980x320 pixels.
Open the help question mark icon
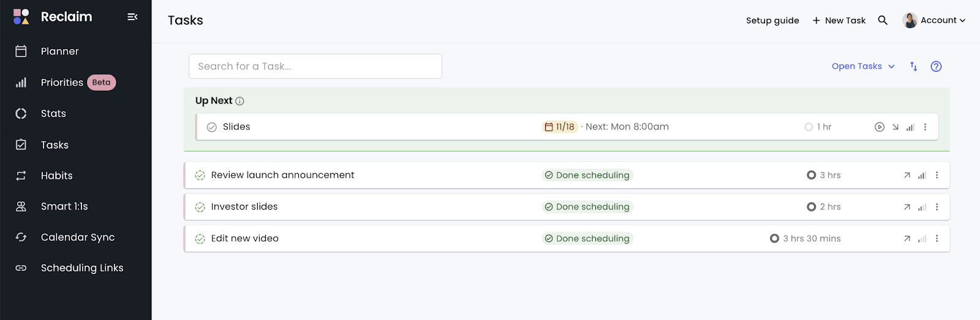coord(936,66)
